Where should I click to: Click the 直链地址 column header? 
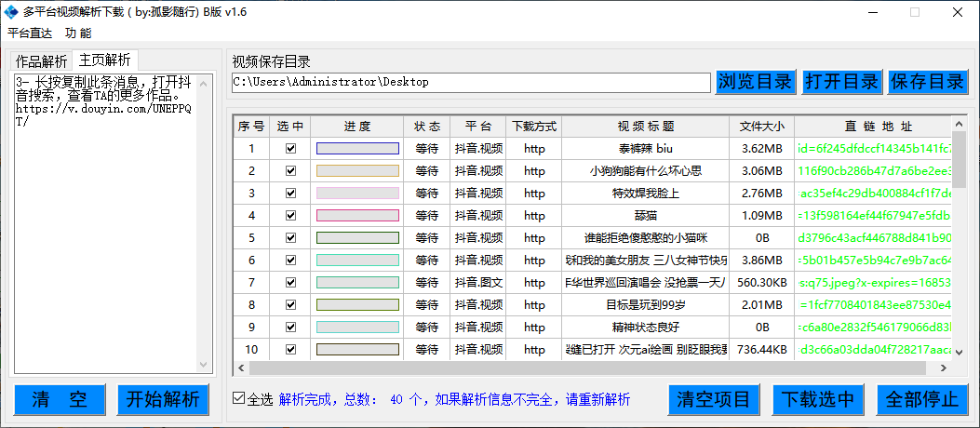[873, 127]
